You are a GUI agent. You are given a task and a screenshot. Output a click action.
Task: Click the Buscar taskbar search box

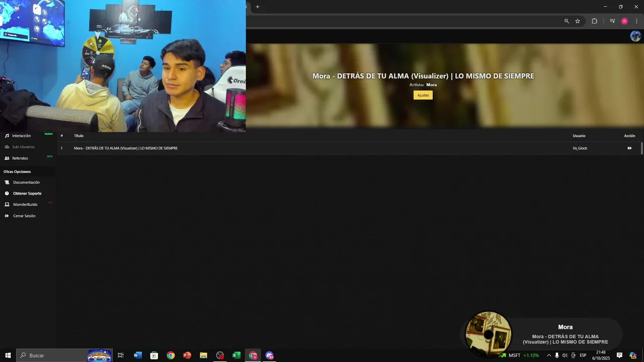64,355
